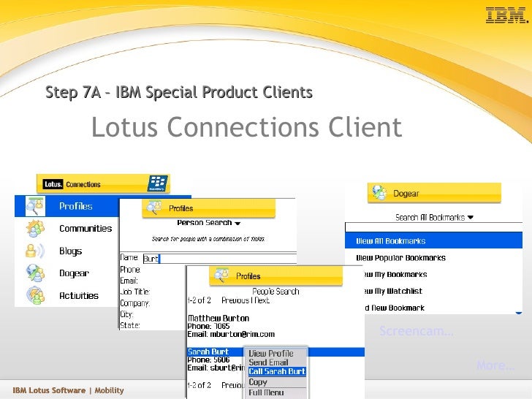The height and width of the screenshot is (399, 532).
Task: Click the IBM logo at top right
Action: [x=507, y=15]
